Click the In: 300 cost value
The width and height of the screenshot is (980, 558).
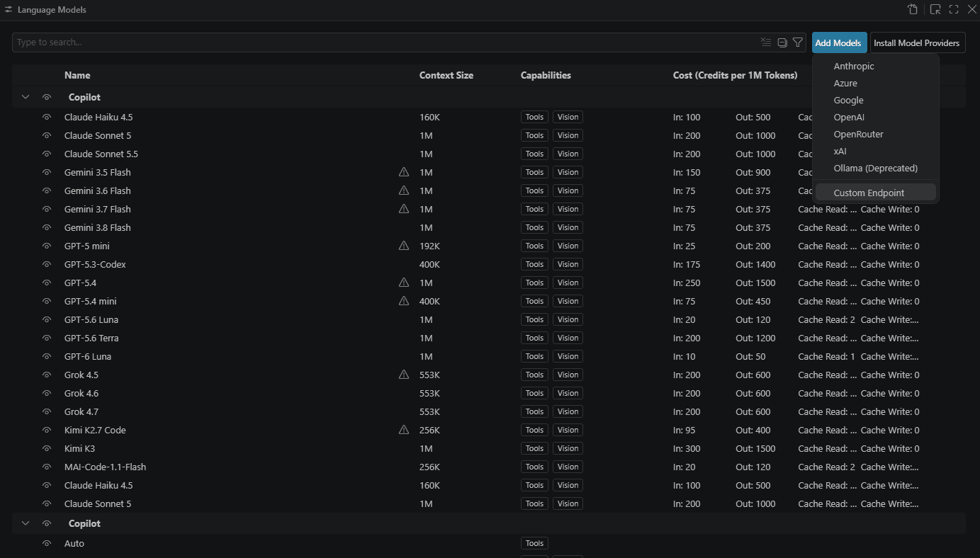(687, 448)
